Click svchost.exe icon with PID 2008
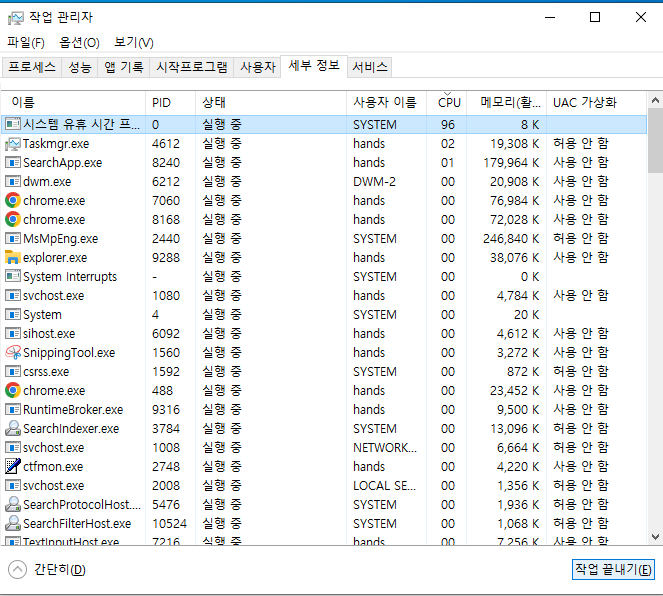663x596 pixels. (13, 485)
